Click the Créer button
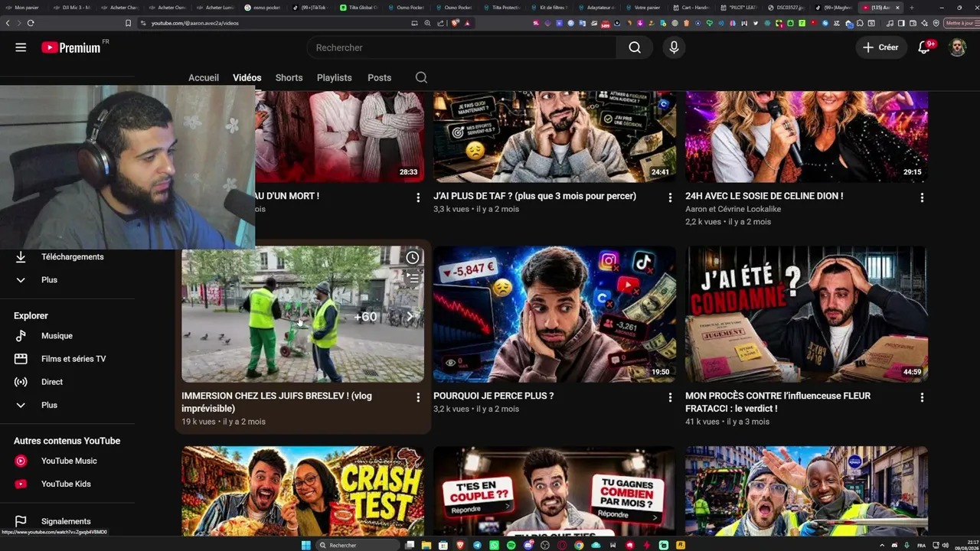The image size is (980, 551). point(880,47)
